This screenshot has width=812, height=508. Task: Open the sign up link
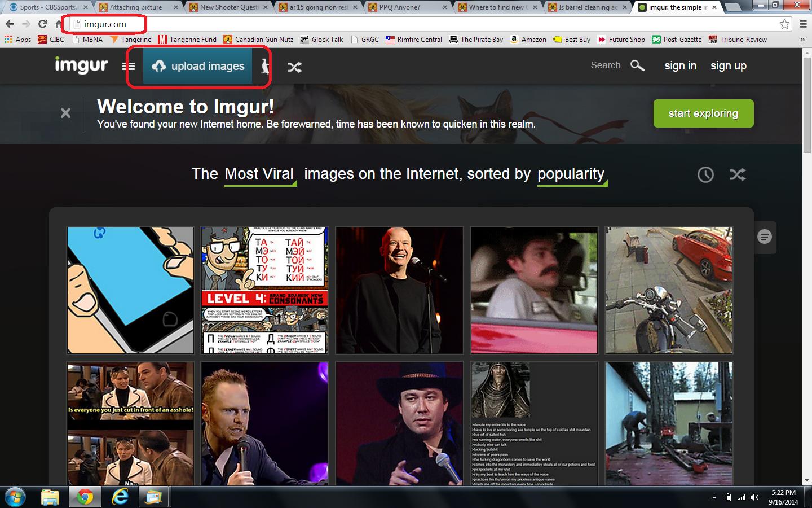click(728, 66)
